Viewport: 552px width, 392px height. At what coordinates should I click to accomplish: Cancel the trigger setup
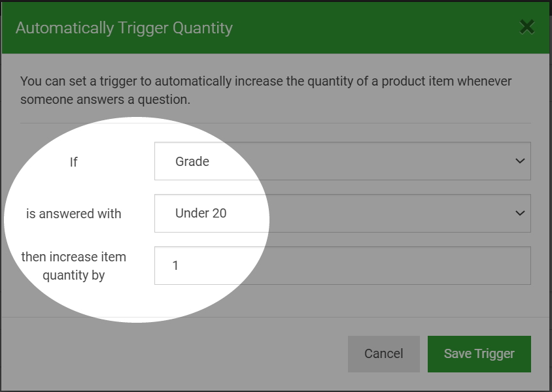(384, 353)
